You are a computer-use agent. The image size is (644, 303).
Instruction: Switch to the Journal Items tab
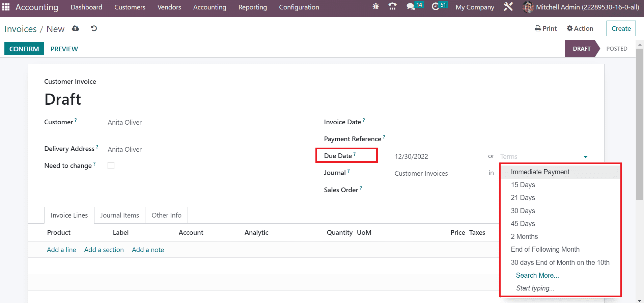point(119,215)
